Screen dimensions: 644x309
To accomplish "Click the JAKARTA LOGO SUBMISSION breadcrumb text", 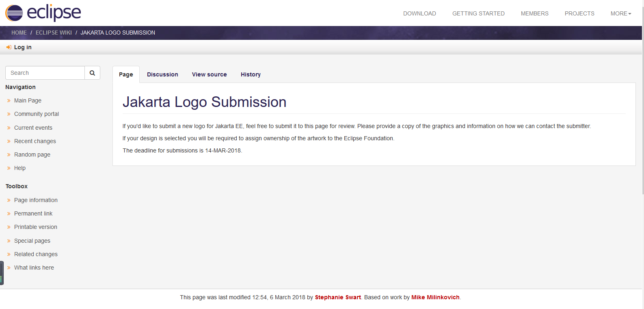I will tap(118, 33).
